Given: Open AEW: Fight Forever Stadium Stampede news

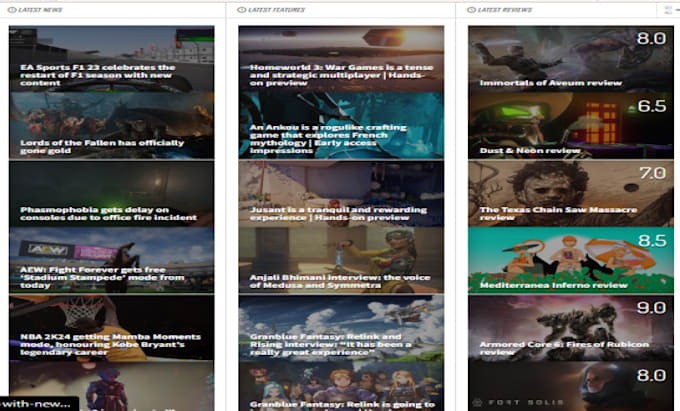Looking at the screenshot, I should pyautogui.click(x=111, y=260).
